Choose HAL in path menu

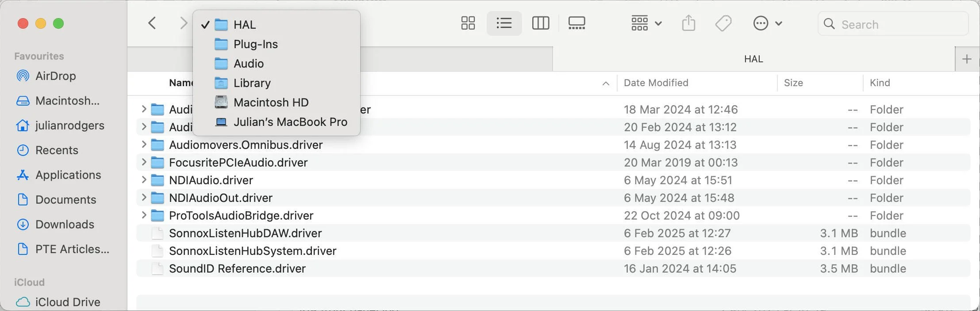coord(277,25)
